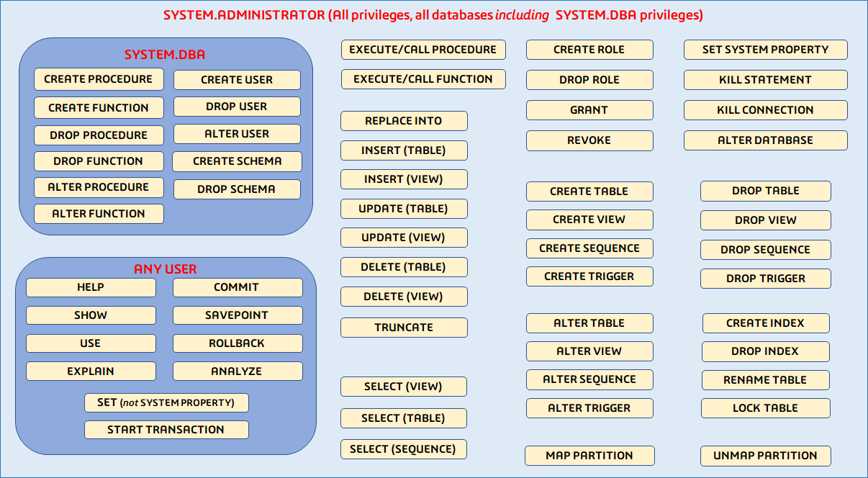Select SELECT (SEQUENCE) near the bottom
The height and width of the screenshot is (478, 868).
tap(404, 449)
